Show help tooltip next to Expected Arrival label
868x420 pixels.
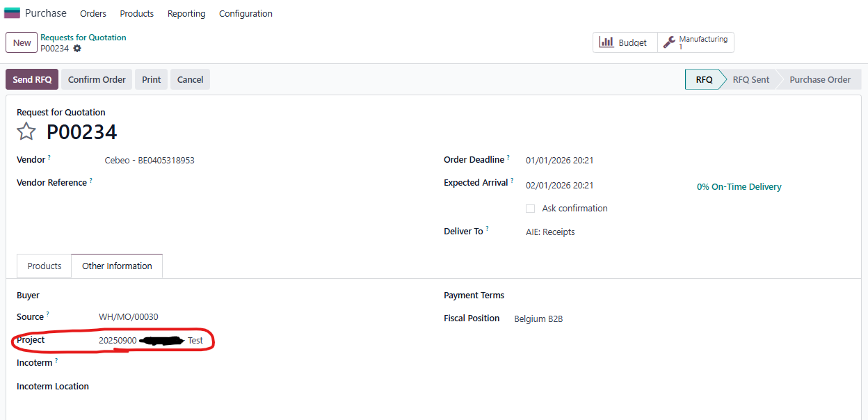(512, 181)
